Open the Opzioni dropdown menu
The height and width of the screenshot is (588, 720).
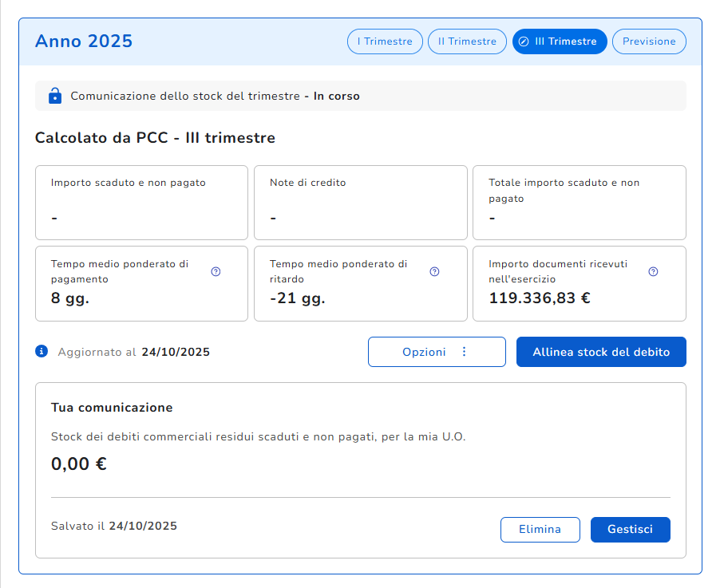pyautogui.click(x=436, y=352)
